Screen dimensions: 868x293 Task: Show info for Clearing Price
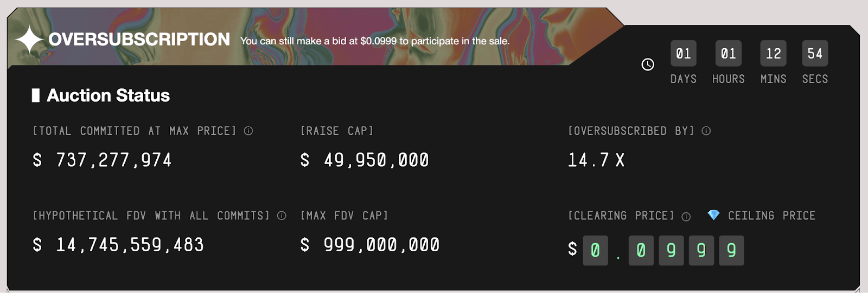[686, 217]
